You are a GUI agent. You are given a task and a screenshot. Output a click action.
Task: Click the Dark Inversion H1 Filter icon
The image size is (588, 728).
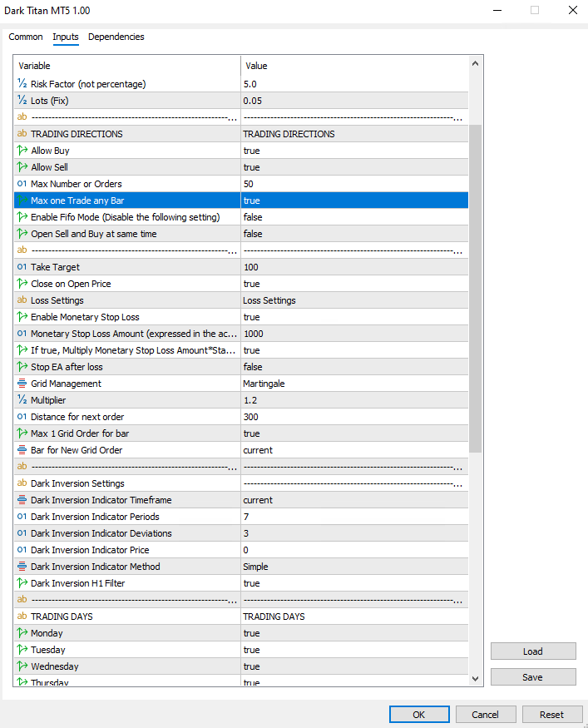point(22,583)
